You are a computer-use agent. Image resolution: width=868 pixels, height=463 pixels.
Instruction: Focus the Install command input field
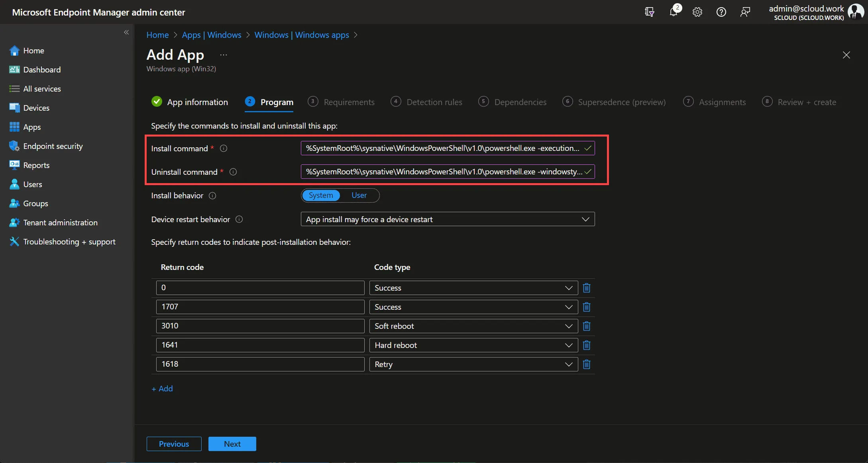click(x=448, y=148)
